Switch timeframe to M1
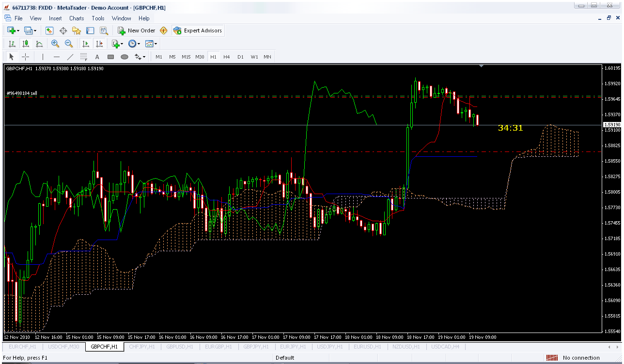 [159, 57]
